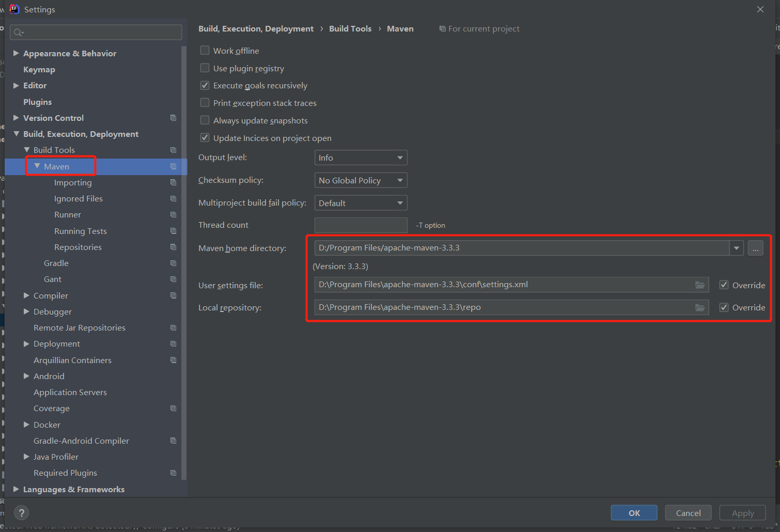Viewport: 780px width, 532px height.
Task: Click OK to confirm settings
Action: pyautogui.click(x=634, y=513)
